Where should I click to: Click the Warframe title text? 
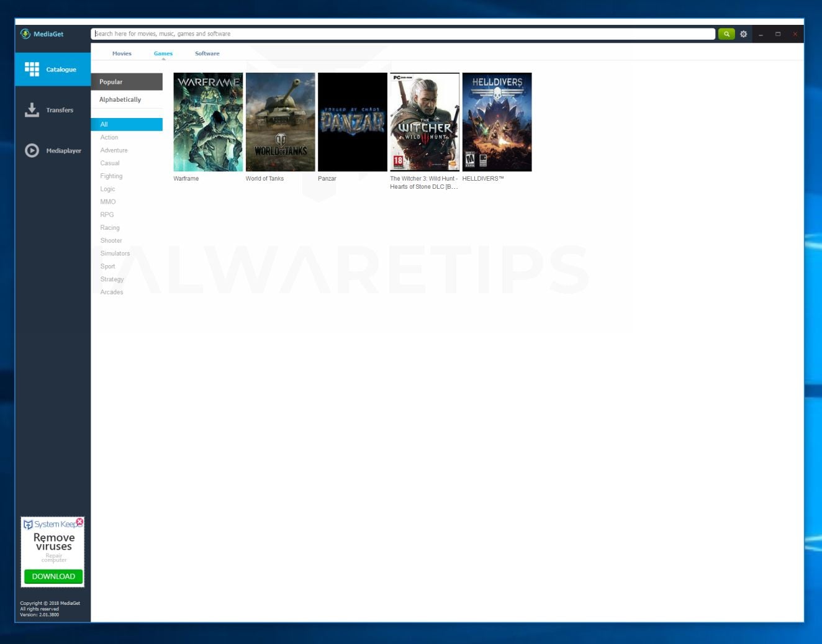pyautogui.click(x=186, y=179)
